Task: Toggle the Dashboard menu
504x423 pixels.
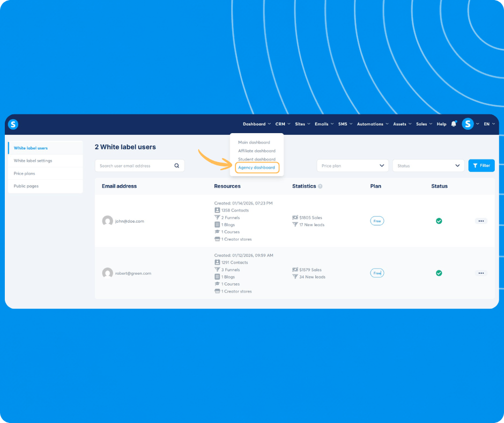Action: click(256, 124)
